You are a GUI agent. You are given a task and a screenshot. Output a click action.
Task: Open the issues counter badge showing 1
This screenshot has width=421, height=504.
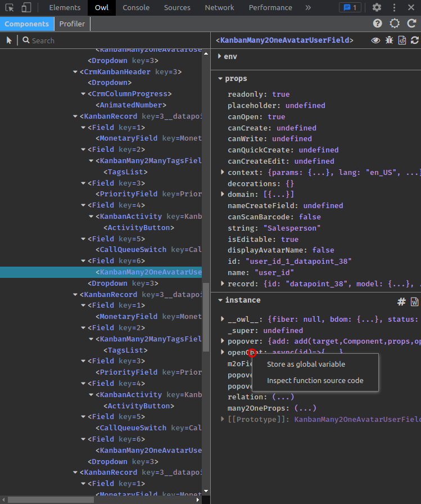[350, 7]
